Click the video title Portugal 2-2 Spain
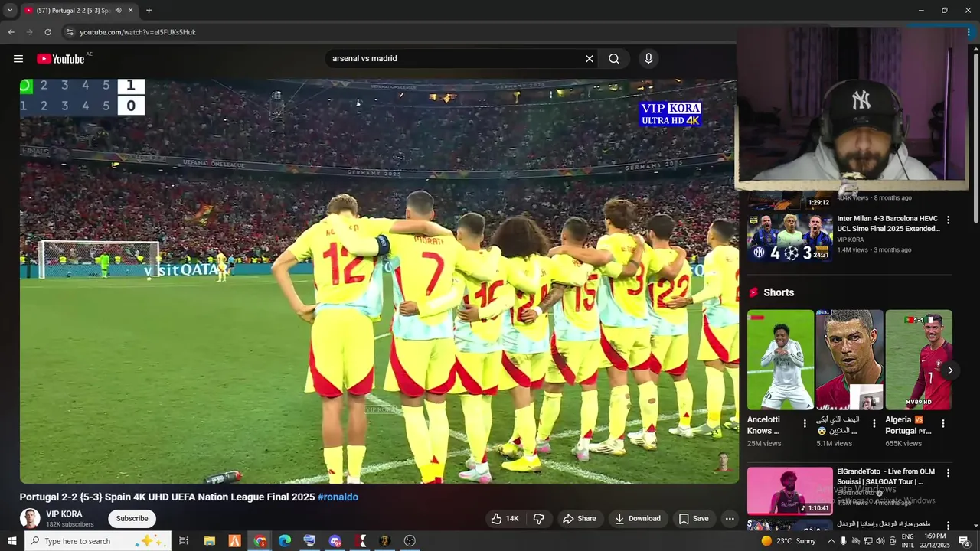The height and width of the screenshot is (551, 980). [x=167, y=497]
